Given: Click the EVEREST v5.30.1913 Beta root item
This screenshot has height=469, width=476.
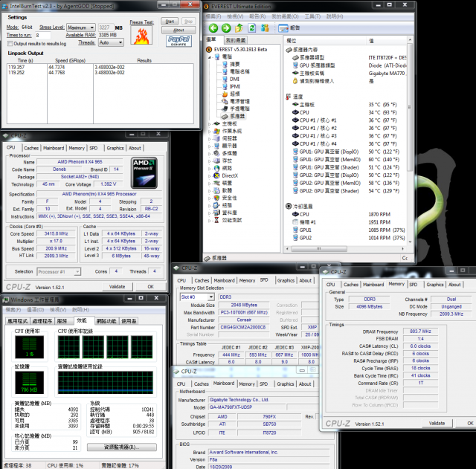Looking at the screenshot, I should pos(241,50).
